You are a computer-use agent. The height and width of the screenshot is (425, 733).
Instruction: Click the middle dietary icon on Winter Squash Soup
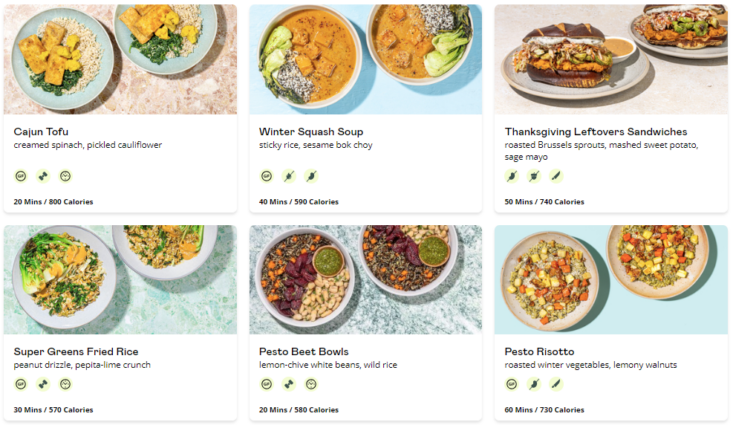point(288,176)
